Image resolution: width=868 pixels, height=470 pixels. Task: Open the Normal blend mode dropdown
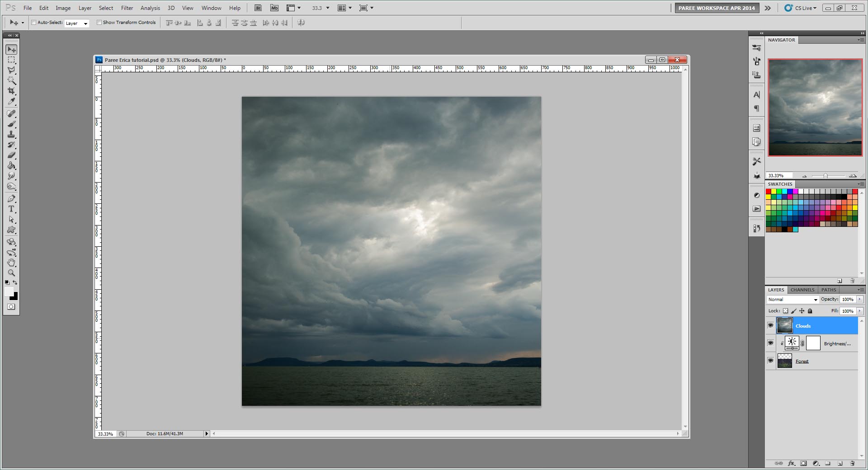(x=793, y=300)
